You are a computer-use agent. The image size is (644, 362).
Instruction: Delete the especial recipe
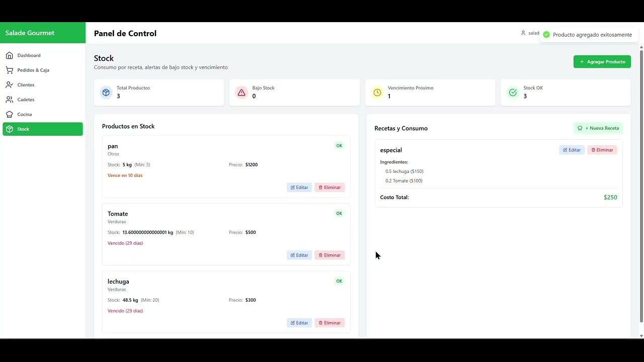click(x=602, y=150)
